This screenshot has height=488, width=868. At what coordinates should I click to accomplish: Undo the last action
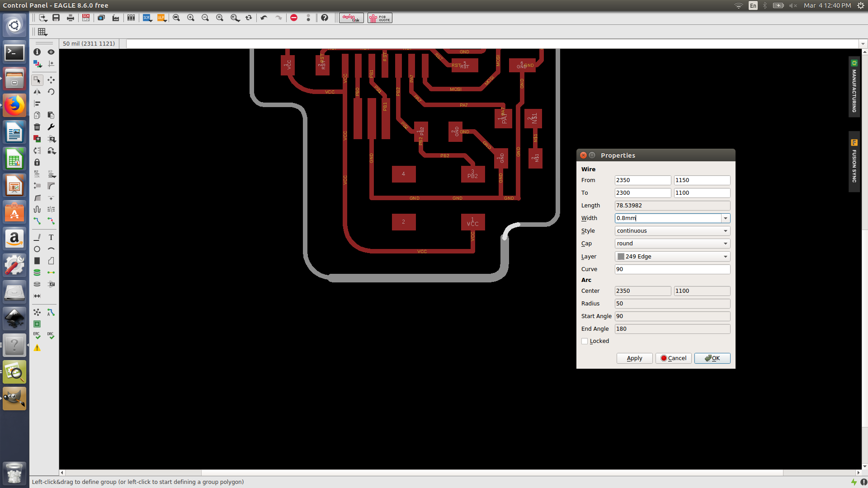(264, 18)
